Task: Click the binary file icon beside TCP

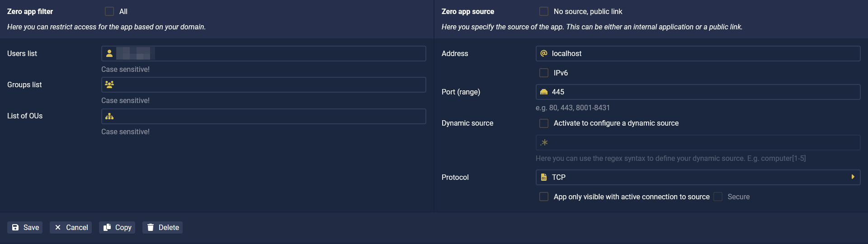Action: pos(544,177)
